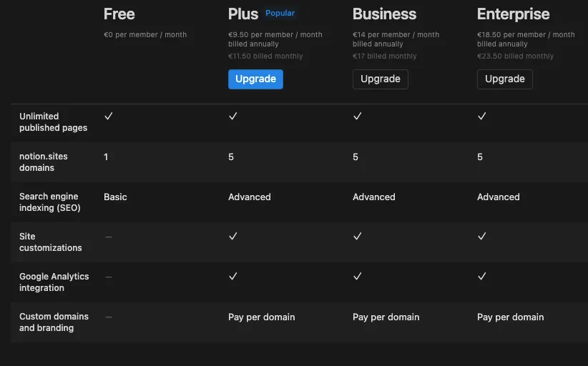Click the Free dash for Google Analytics integration
Screen dimensions: 588x366
click(x=109, y=277)
